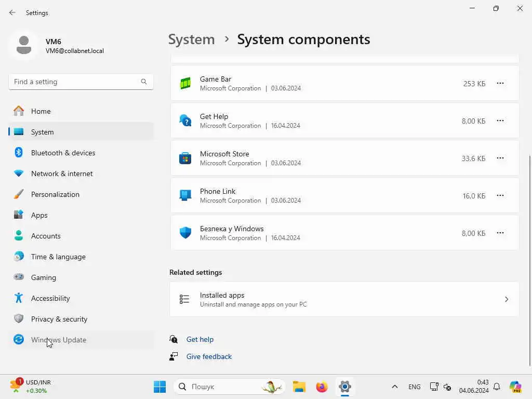Click the ENG language indicator
The image size is (532, 399).
414,387
